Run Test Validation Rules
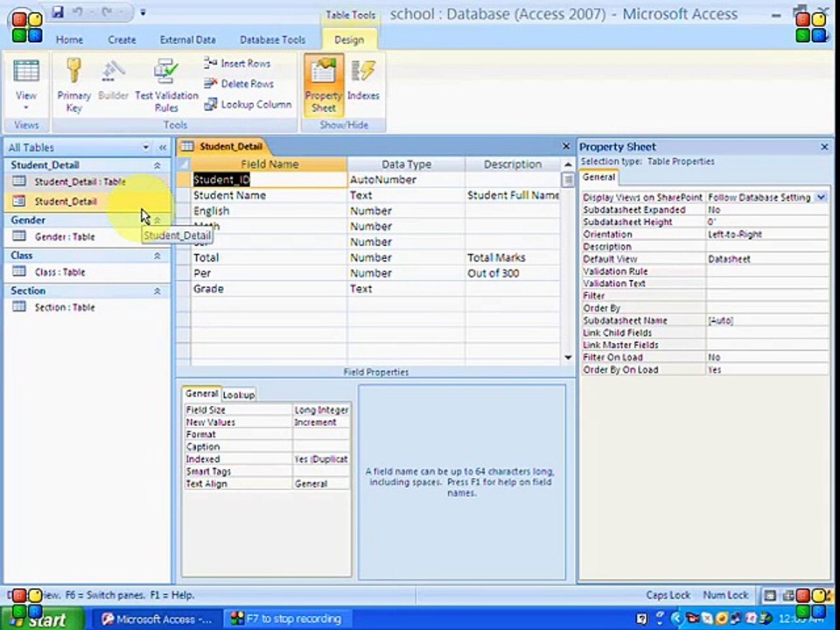 (166, 85)
